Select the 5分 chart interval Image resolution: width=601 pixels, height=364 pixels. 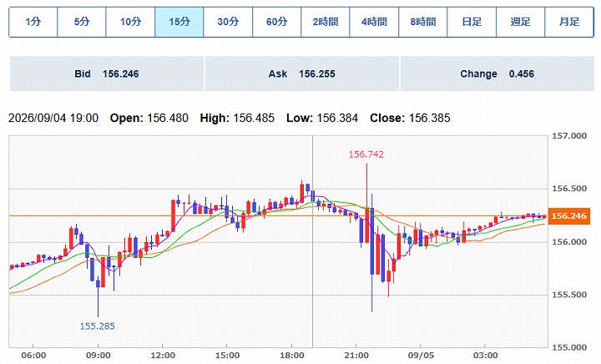(x=82, y=22)
